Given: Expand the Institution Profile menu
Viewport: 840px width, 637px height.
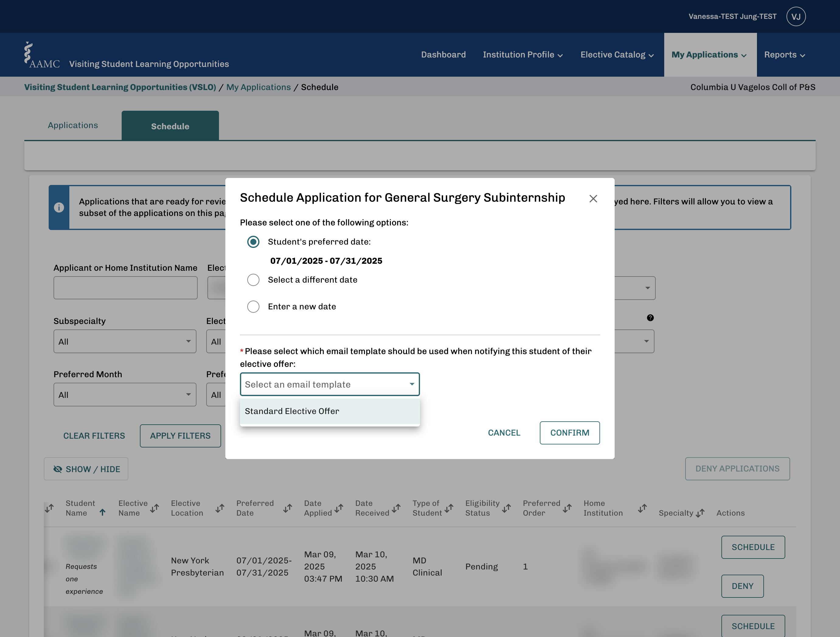Looking at the screenshot, I should 522,55.
